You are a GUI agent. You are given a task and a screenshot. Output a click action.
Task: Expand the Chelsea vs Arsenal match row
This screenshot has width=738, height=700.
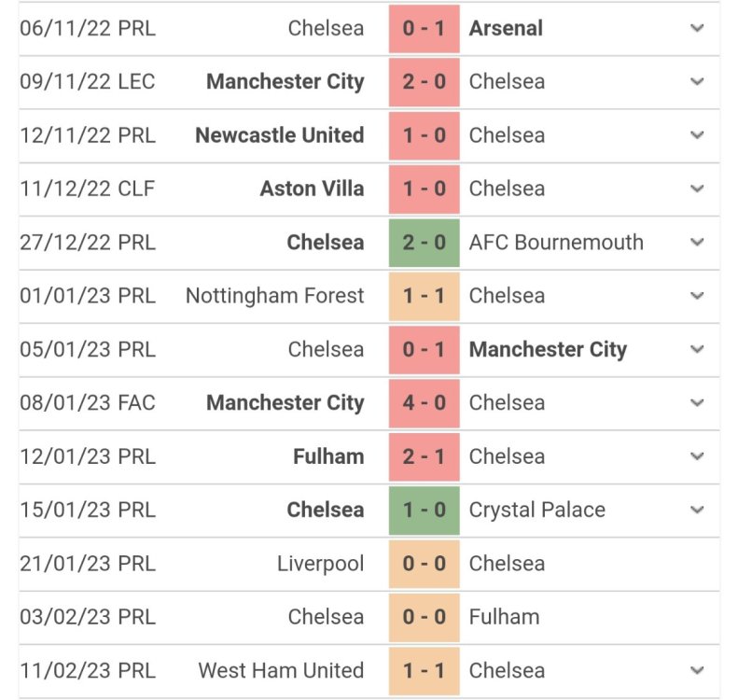[697, 28]
